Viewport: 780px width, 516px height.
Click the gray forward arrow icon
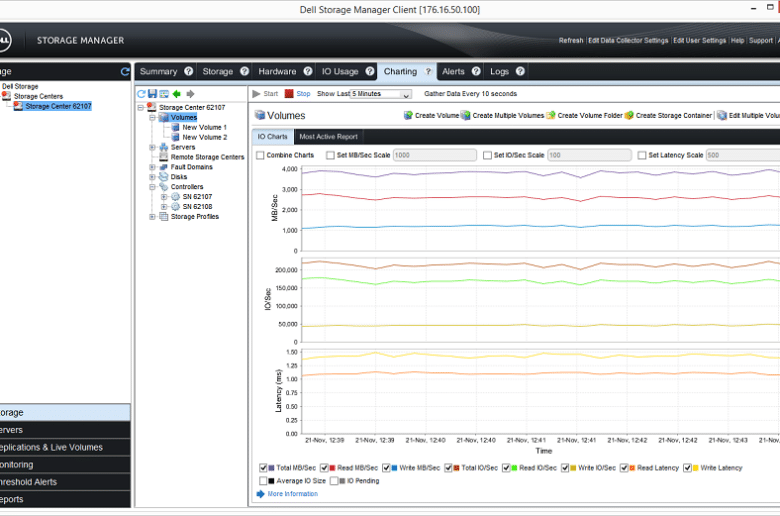190,94
